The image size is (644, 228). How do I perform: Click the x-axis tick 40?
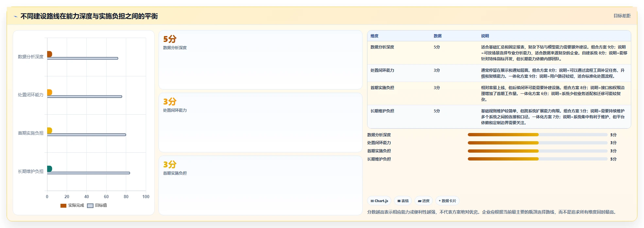[x=86, y=197]
